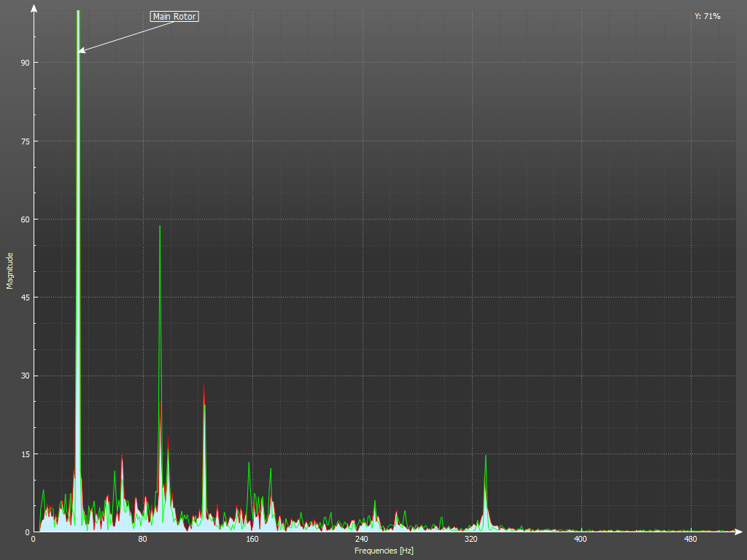
Task: Click the arrowhead pointing at the Main Rotor peak
Action: click(81, 50)
